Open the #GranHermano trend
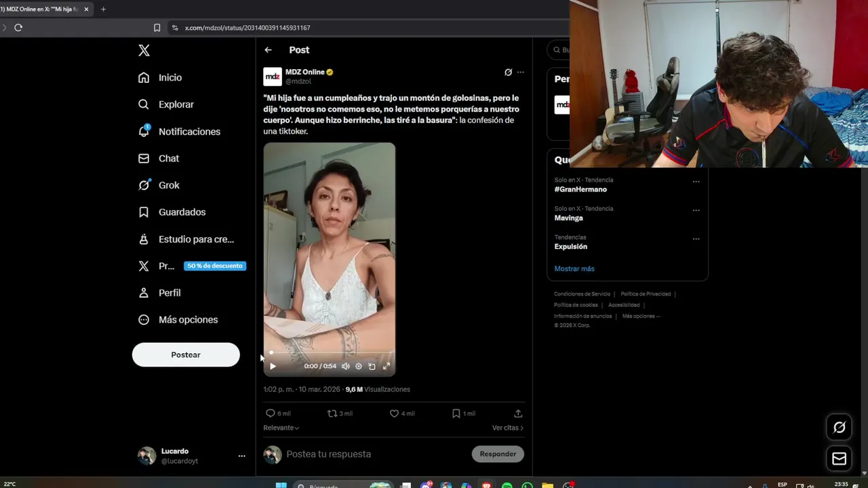The image size is (868, 488). (x=580, y=190)
